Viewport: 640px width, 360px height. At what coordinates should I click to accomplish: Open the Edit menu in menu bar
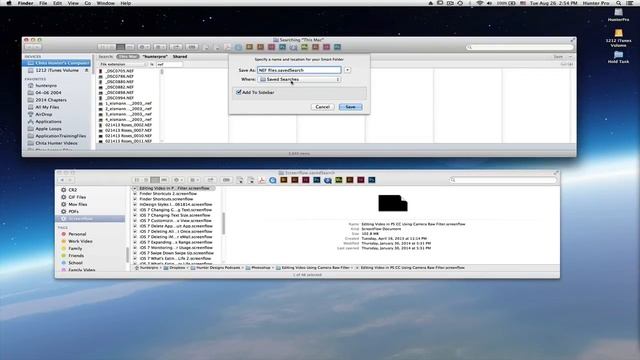(x=58, y=3)
